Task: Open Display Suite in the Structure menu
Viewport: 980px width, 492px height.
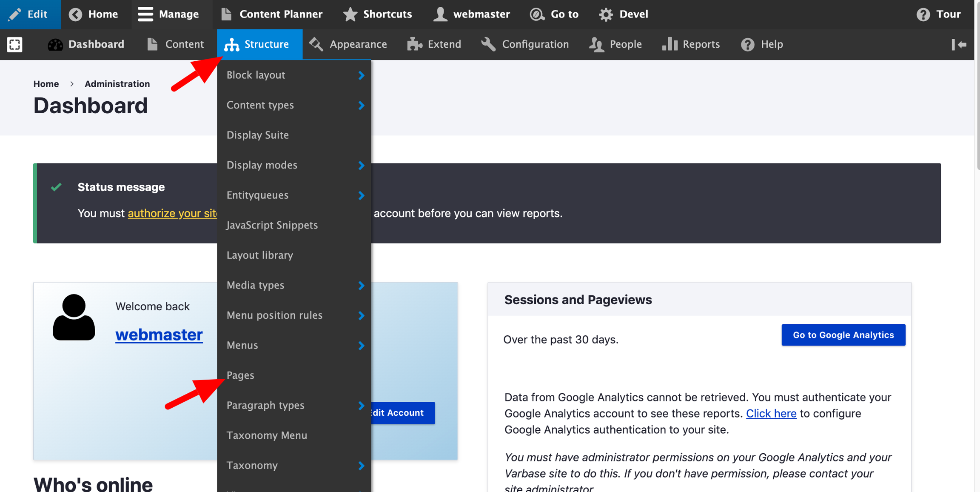Action: click(257, 135)
